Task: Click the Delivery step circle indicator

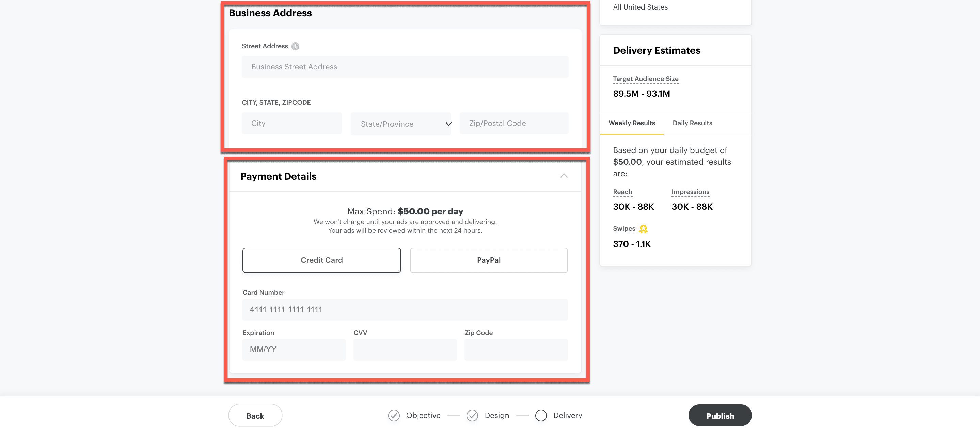Action: click(541, 415)
